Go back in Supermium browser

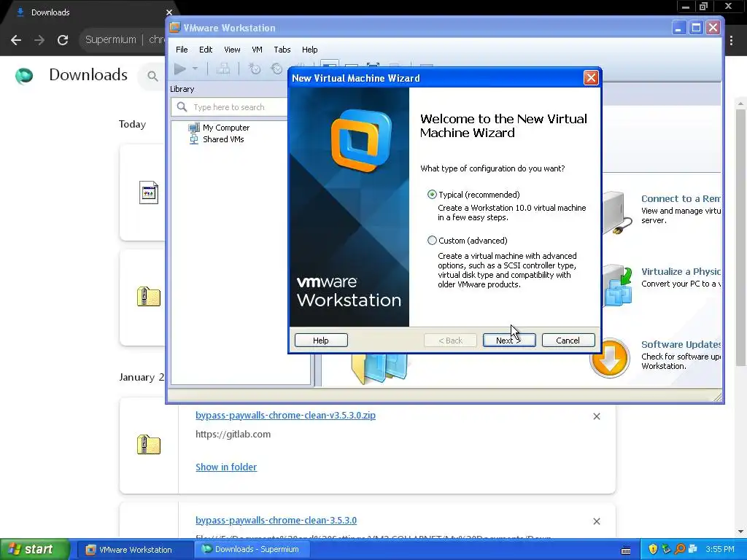[x=16, y=40]
